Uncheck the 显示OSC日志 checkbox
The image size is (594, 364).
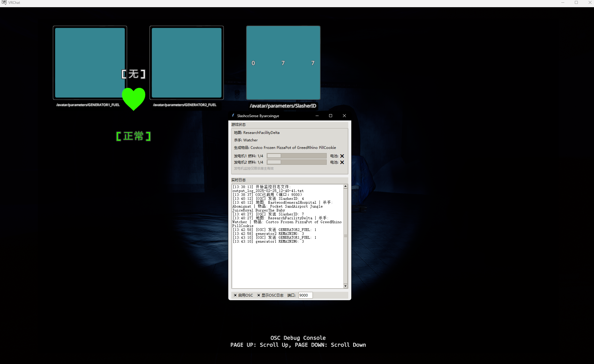[259, 295]
